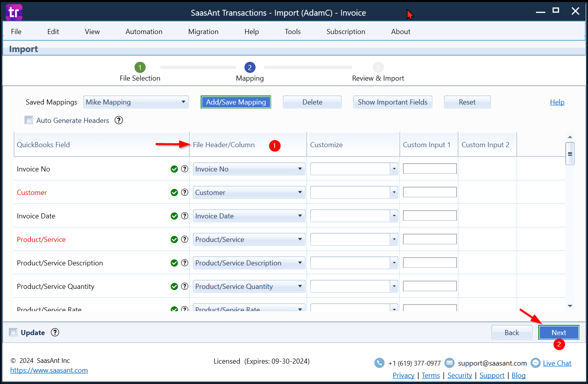Viewport: 588px width, 384px height.
Task: Click green check icon in Invoice Date row
Action: [x=174, y=216]
